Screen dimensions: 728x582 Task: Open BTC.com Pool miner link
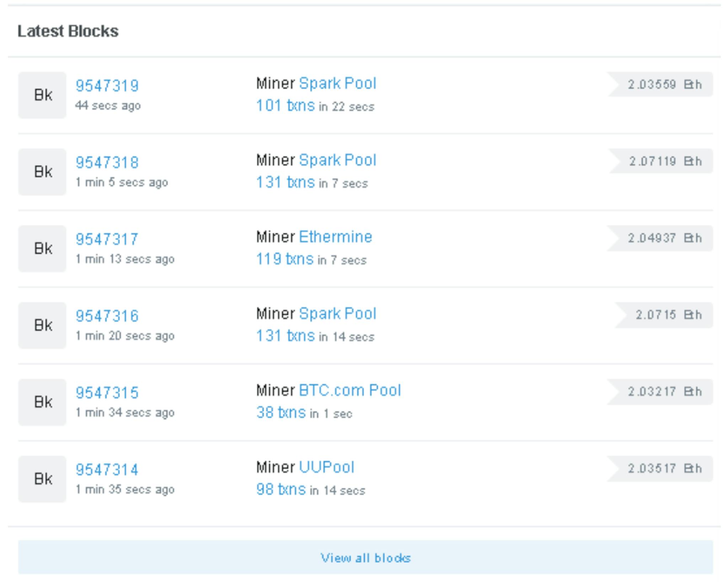pos(350,391)
